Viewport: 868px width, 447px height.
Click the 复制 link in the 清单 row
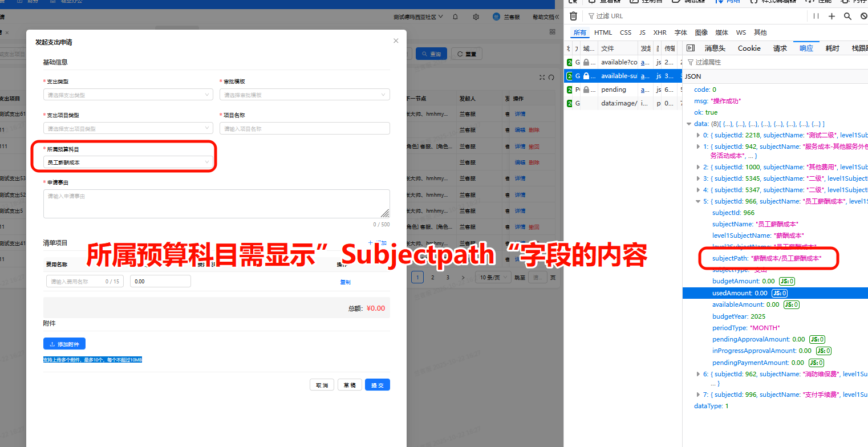point(346,282)
